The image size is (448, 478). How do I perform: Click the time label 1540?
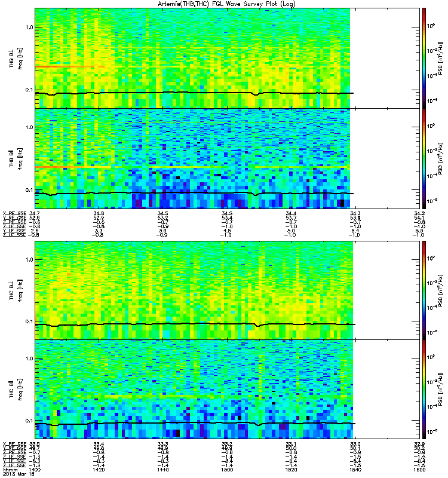[355, 470]
